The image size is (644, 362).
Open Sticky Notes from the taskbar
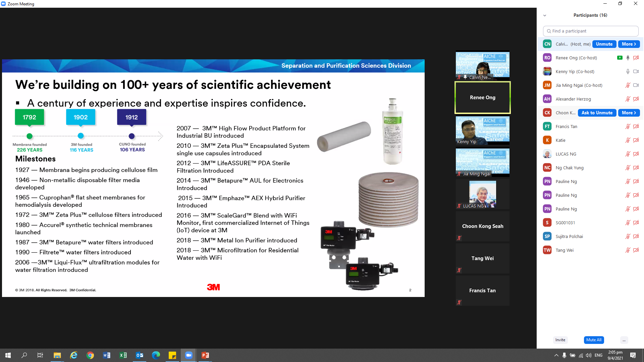[x=172, y=355]
